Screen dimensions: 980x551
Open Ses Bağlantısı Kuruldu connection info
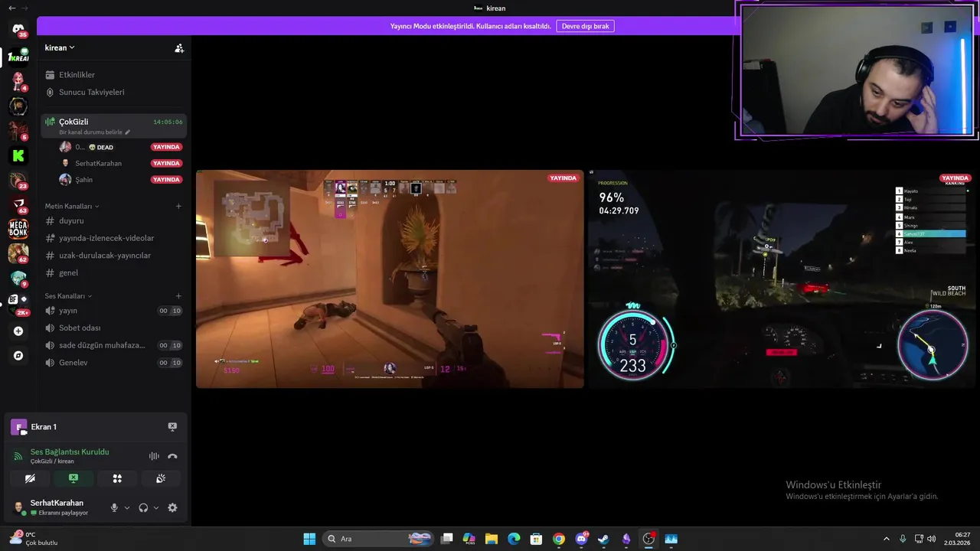(70, 452)
